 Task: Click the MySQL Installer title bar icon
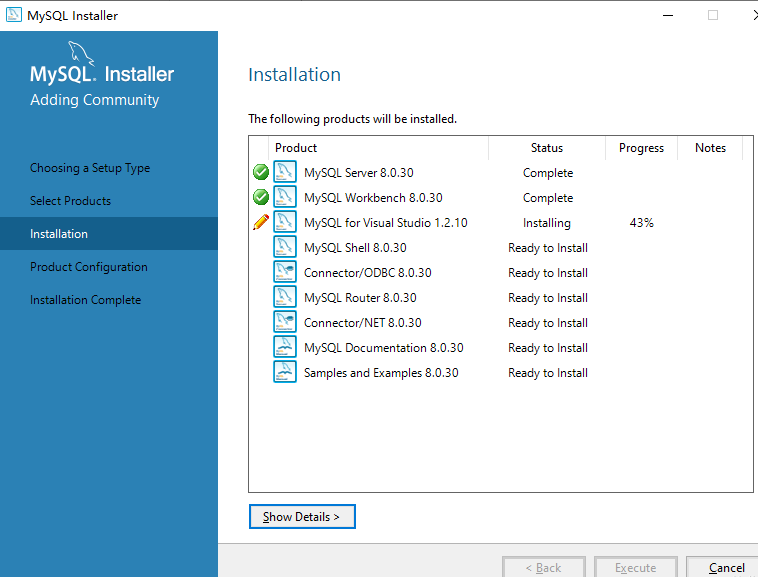[14, 15]
